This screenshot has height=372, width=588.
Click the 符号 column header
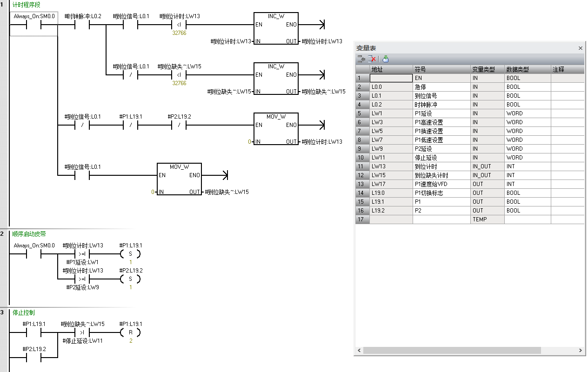[x=441, y=69]
